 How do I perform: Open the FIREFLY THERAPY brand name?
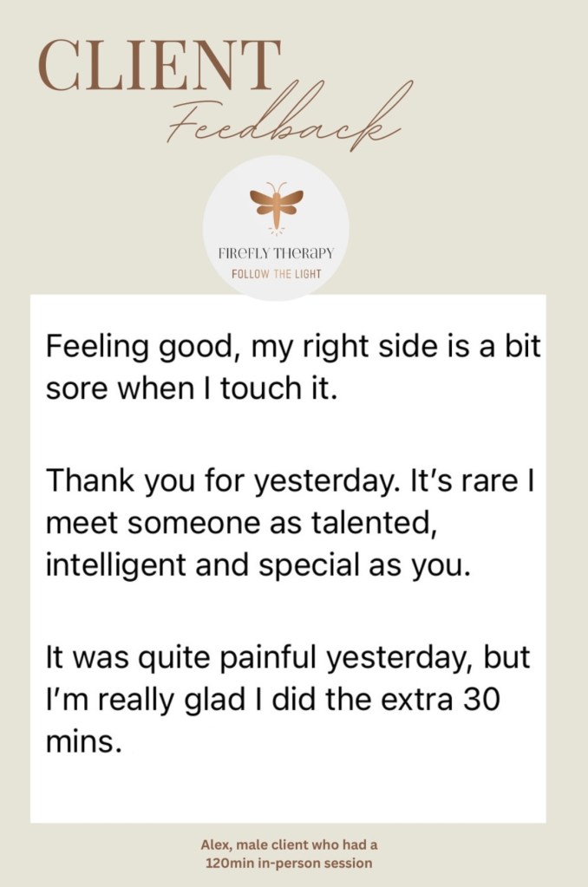(x=276, y=254)
